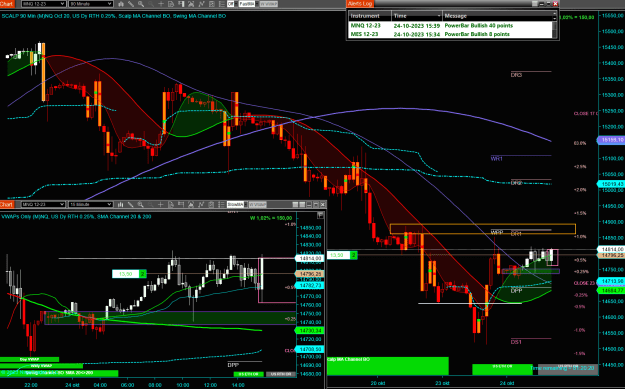This screenshot has width=625, height=389.
Task: Toggle Chart Trader icon in 15 Minute chart toolbar
Action: (181, 204)
